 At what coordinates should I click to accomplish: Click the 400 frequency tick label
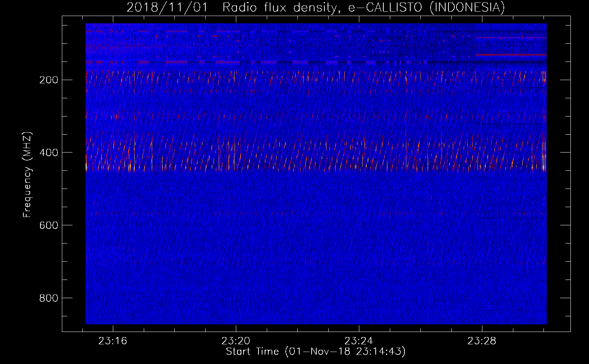click(x=49, y=153)
